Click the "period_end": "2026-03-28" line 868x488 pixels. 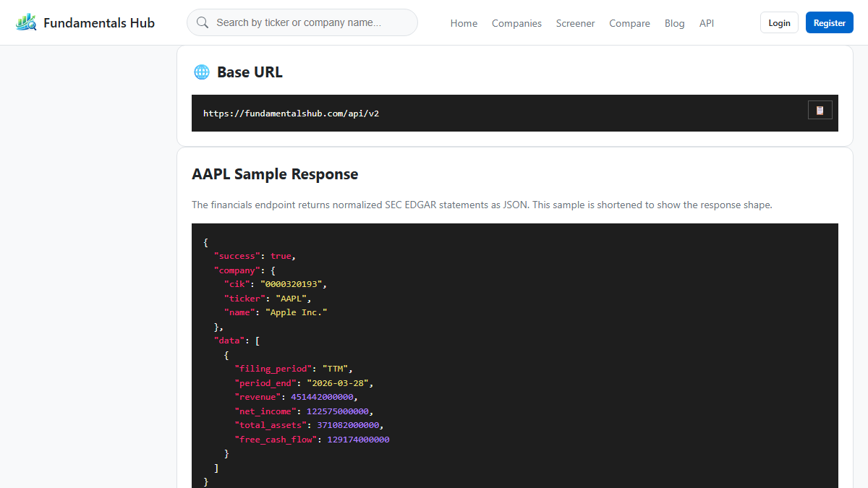point(304,382)
